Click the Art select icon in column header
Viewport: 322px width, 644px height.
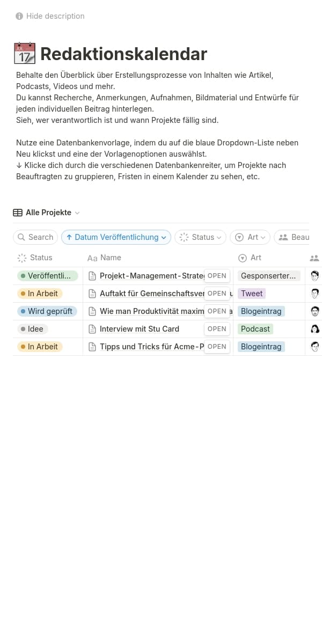point(242,258)
